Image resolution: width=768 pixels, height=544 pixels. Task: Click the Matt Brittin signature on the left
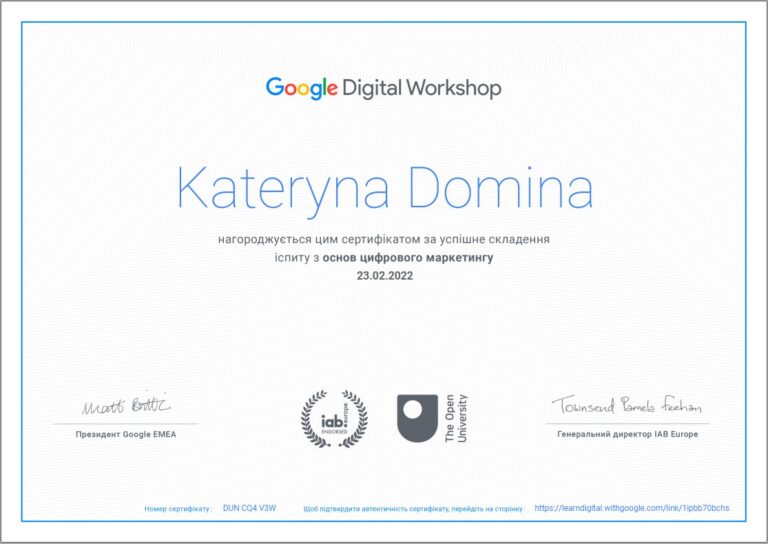(126, 405)
